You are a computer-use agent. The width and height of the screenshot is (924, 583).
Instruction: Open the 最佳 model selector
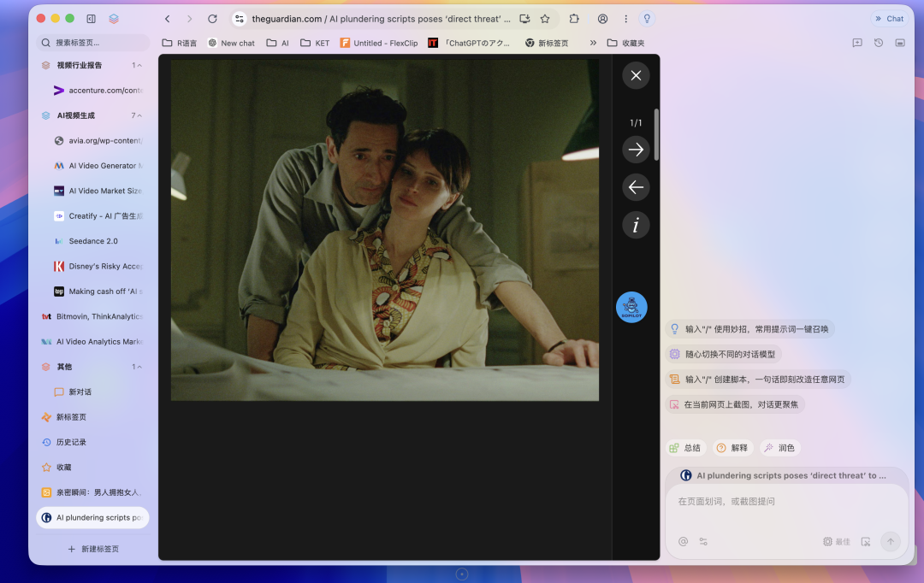[x=837, y=542]
